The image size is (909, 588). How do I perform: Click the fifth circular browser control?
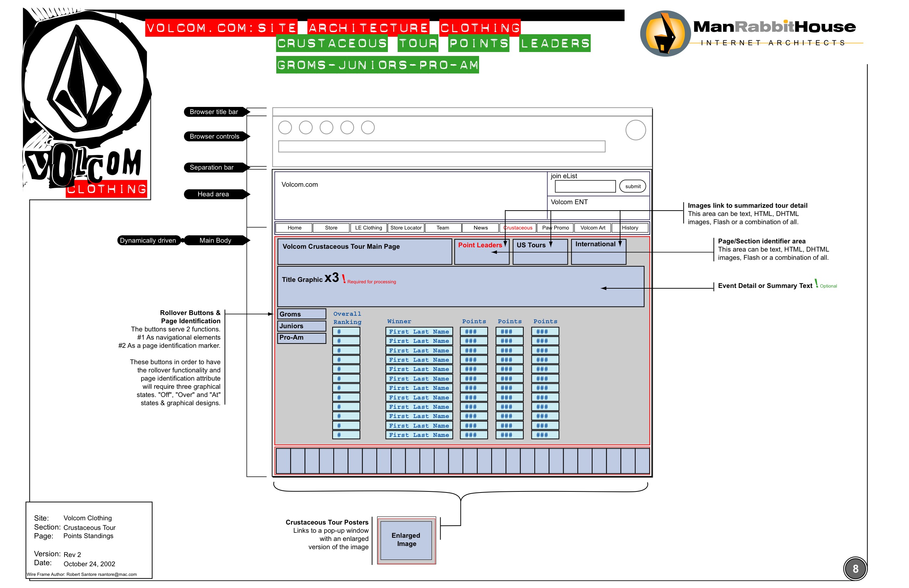point(368,128)
